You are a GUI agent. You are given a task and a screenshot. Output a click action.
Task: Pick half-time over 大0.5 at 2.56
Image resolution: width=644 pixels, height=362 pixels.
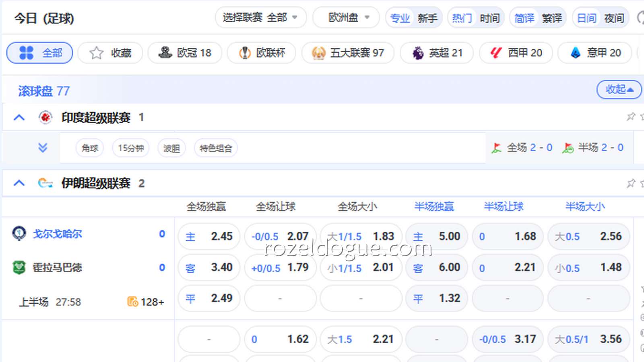(588, 237)
